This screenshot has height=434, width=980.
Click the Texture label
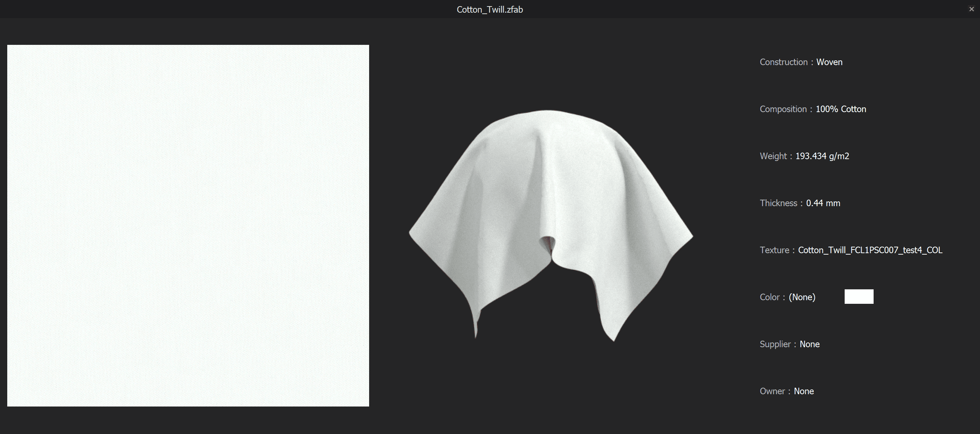[774, 250]
